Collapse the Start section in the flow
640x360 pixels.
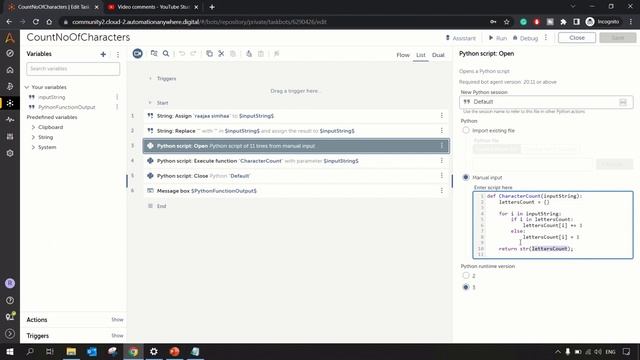point(150,103)
